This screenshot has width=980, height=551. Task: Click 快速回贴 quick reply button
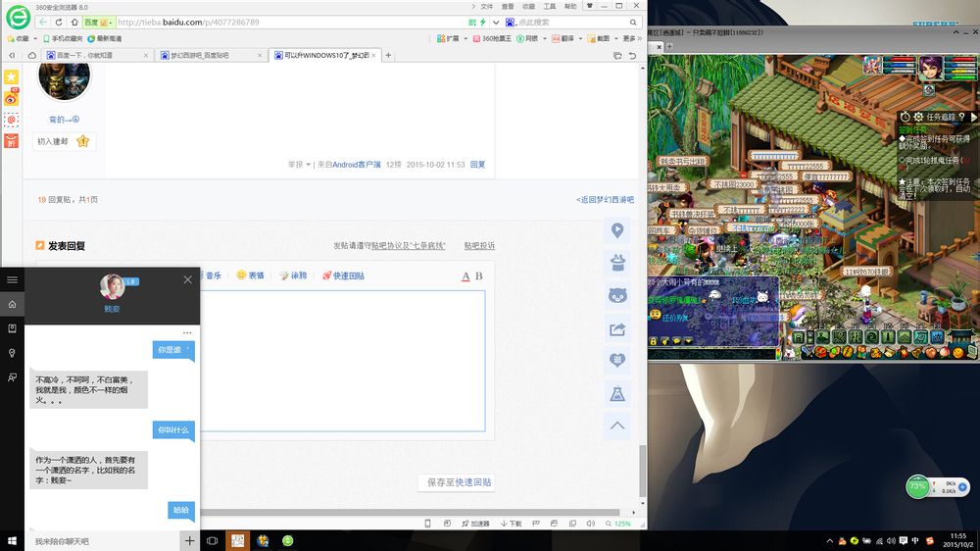pyautogui.click(x=343, y=275)
